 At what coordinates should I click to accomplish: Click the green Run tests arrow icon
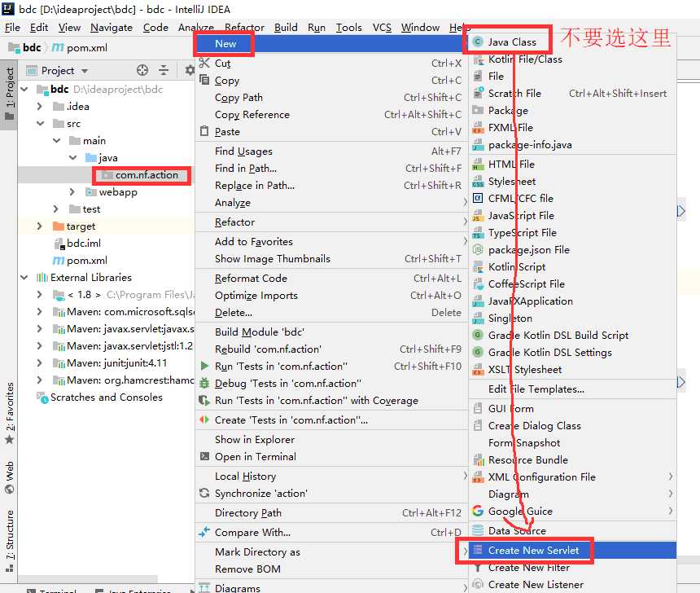tap(204, 366)
